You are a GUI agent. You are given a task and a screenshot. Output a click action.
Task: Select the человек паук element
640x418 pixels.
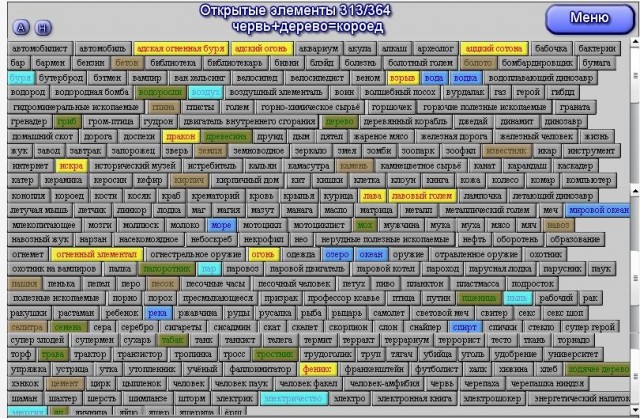241,384
